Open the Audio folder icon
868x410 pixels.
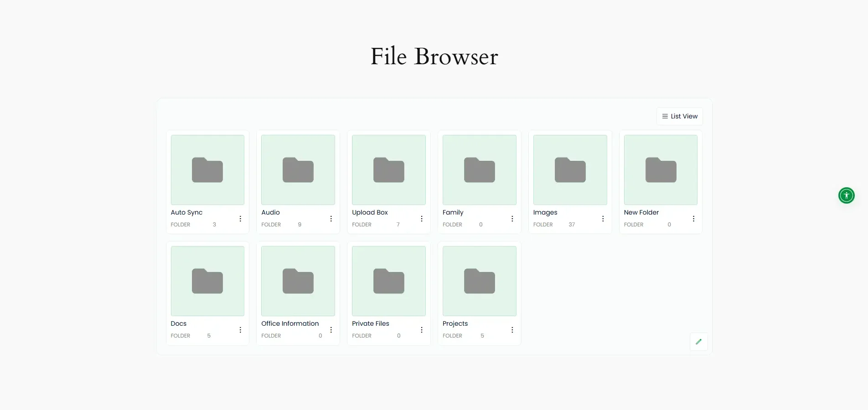298,170
